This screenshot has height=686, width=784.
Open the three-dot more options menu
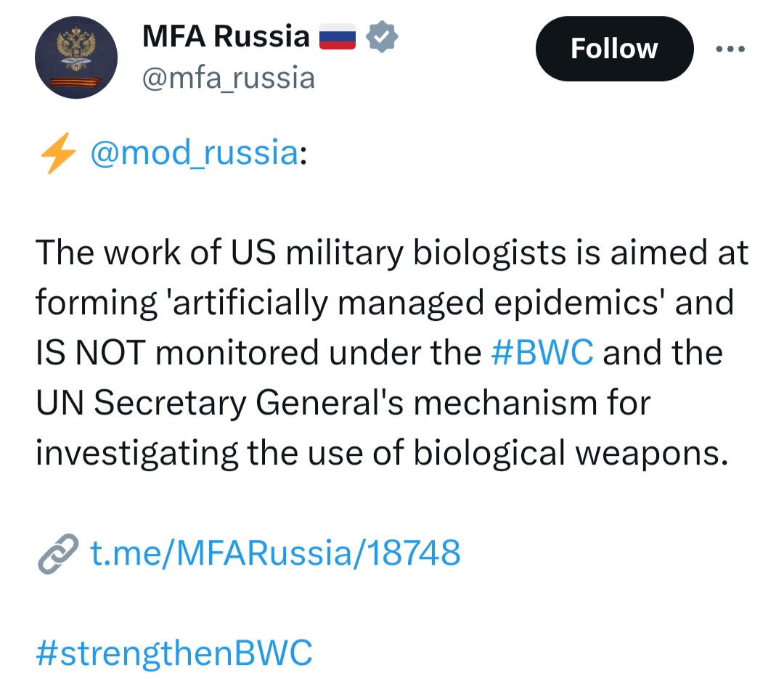(x=730, y=49)
